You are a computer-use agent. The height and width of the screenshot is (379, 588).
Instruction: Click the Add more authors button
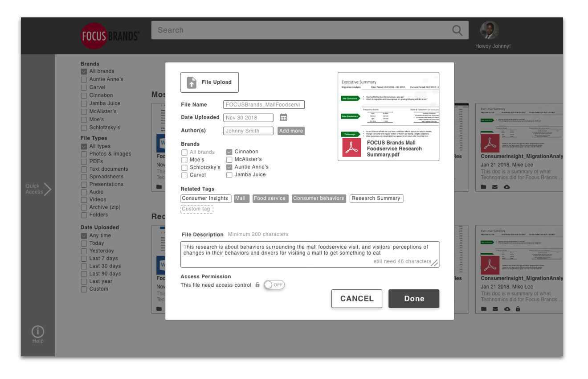[x=291, y=131]
